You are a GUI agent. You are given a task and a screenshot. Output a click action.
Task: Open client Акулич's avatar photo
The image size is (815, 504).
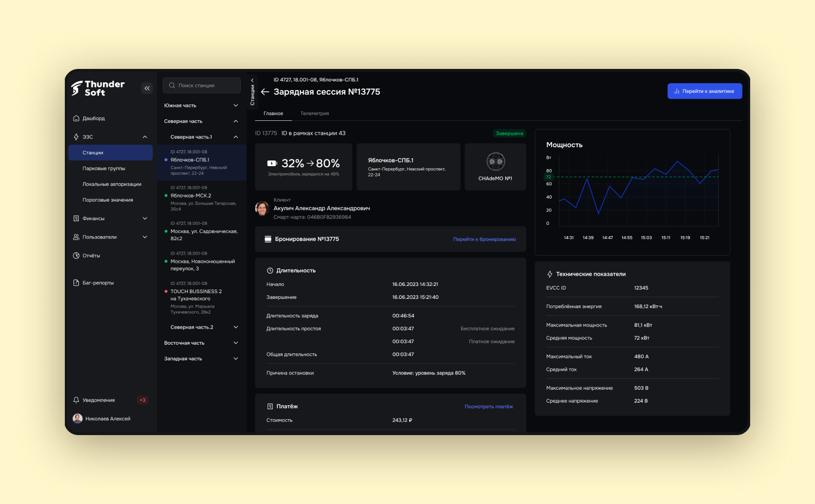[x=262, y=208]
